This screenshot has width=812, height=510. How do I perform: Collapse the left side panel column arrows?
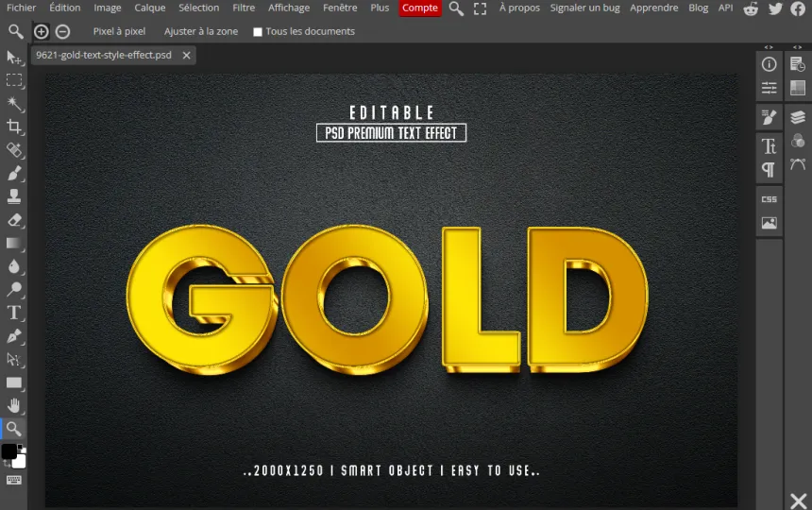click(769, 47)
